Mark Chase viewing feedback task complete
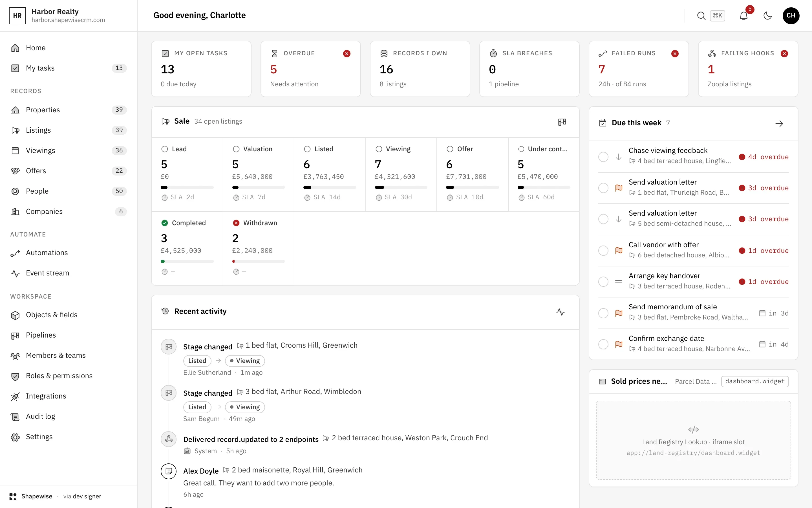The width and height of the screenshot is (812, 508). click(x=603, y=157)
